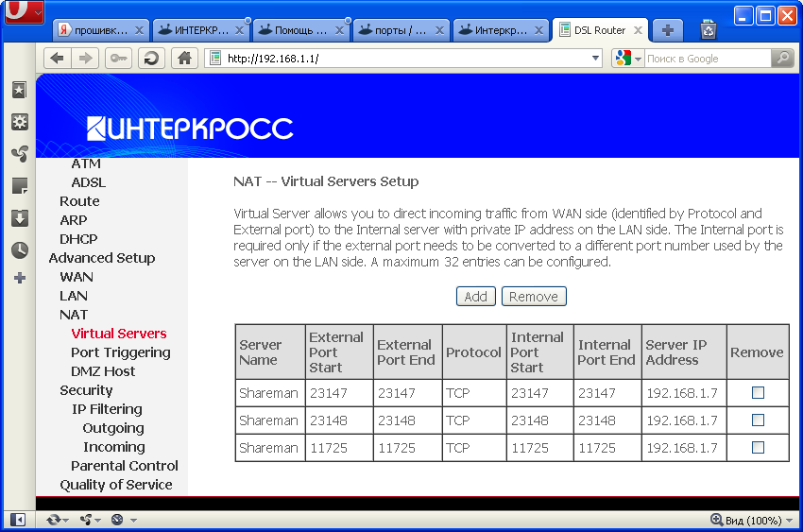This screenshot has width=803, height=532.
Task: Open the closed tabs trash bin
Action: click(709, 29)
